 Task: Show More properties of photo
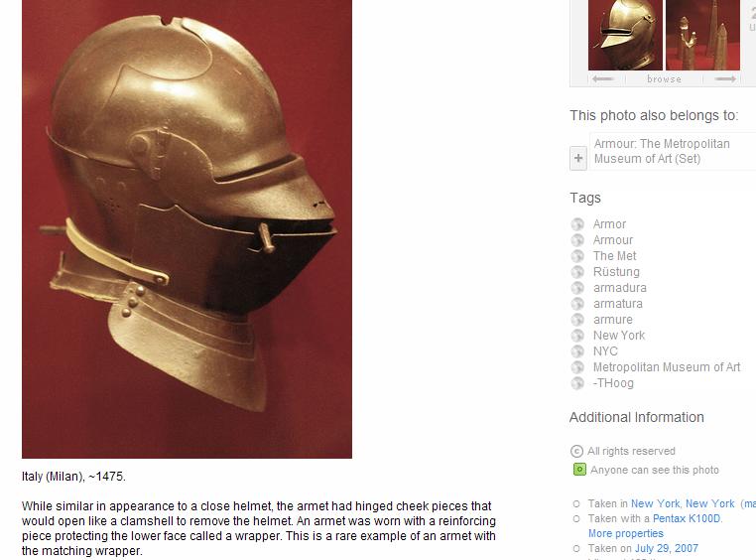625,533
